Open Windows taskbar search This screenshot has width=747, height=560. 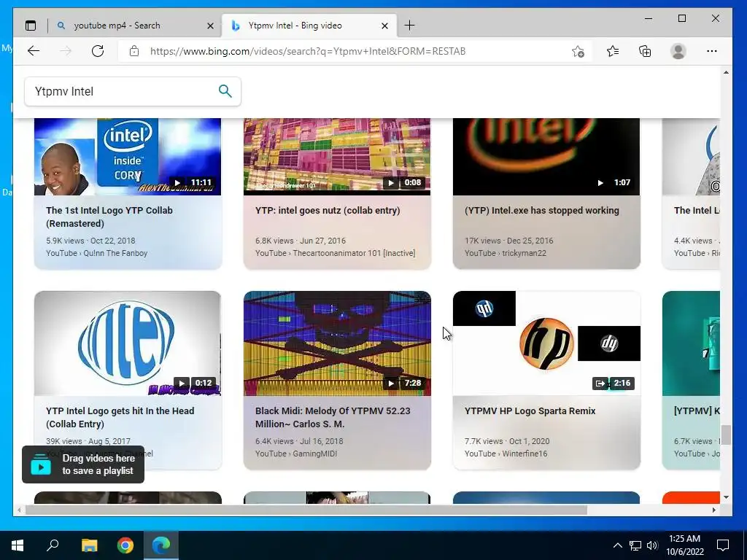pyautogui.click(x=53, y=545)
